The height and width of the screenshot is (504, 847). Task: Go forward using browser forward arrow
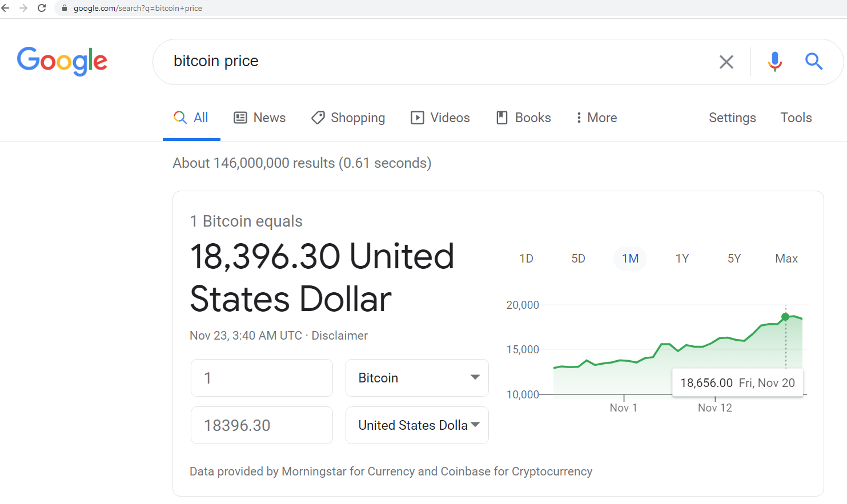point(23,8)
